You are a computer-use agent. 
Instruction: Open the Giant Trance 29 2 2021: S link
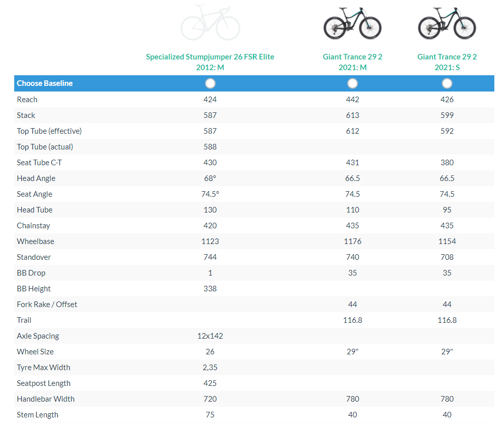(x=447, y=62)
